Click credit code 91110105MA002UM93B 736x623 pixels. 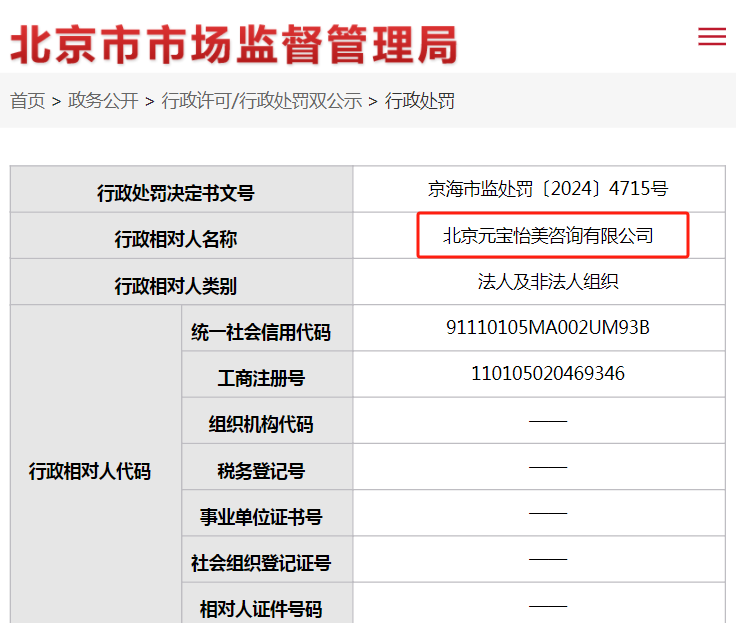click(x=548, y=328)
